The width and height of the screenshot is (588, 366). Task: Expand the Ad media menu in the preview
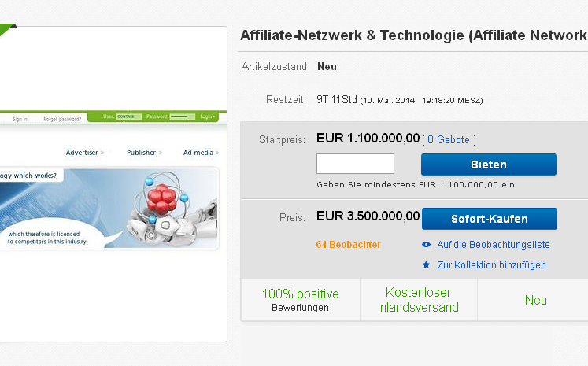point(201,153)
